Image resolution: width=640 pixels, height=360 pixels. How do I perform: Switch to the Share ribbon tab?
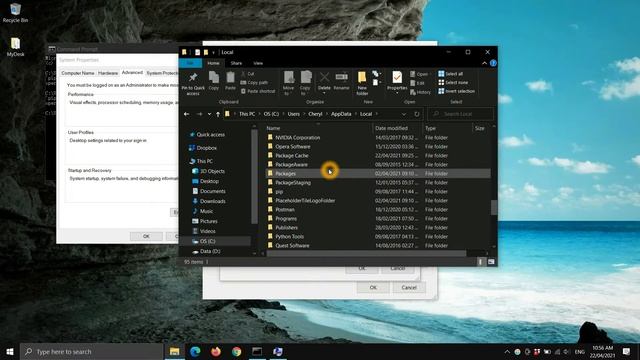(x=236, y=63)
